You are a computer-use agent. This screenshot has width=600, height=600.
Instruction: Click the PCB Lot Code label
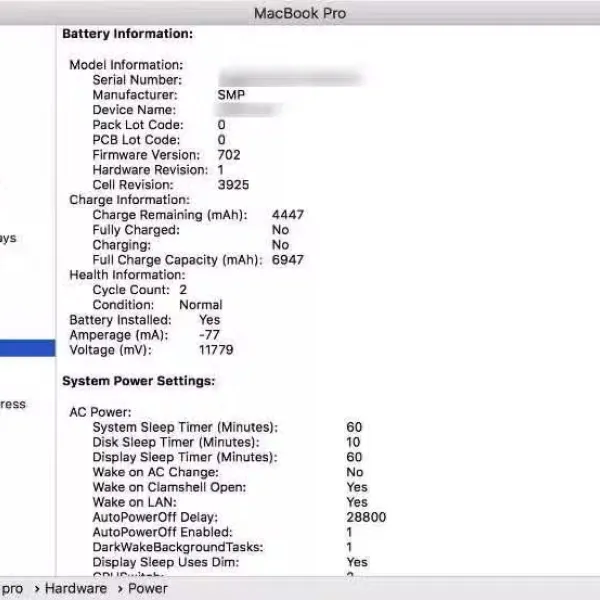(136, 140)
